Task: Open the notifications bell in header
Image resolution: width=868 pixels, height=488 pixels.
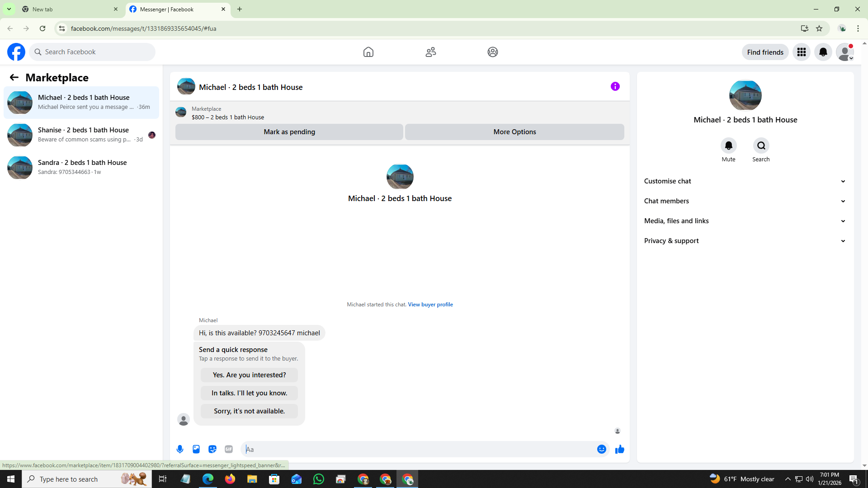Action: click(x=823, y=52)
